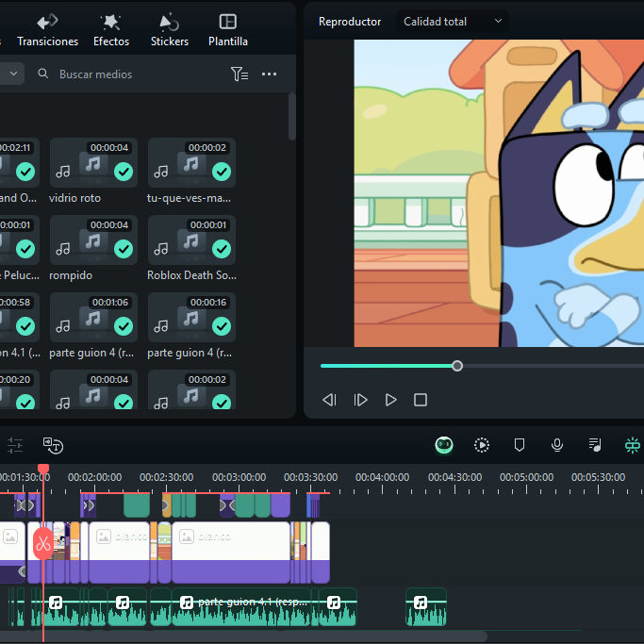Toggle the green snapping icon in timeline toolbar
The width and height of the screenshot is (644, 644).
[x=633, y=445]
